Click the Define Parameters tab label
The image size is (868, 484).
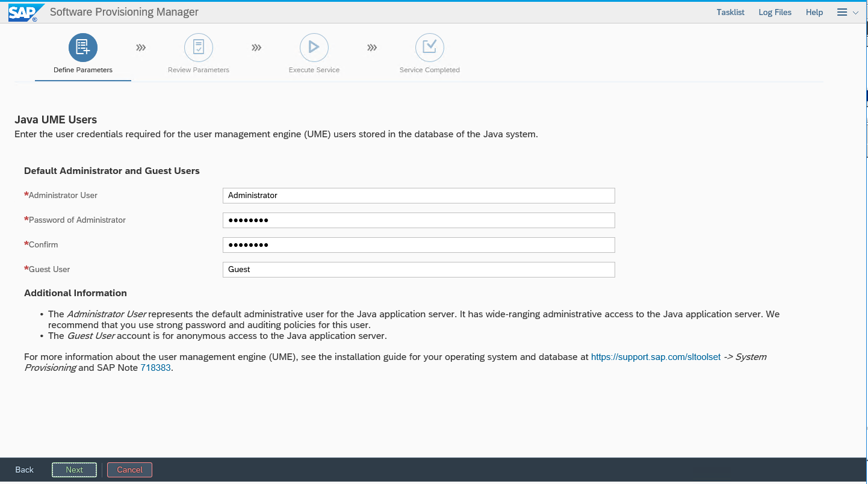point(83,70)
